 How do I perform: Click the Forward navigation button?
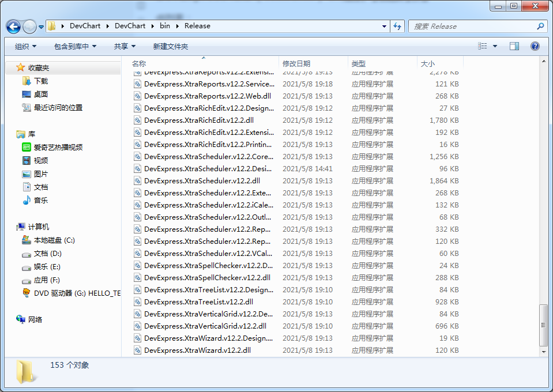point(28,27)
